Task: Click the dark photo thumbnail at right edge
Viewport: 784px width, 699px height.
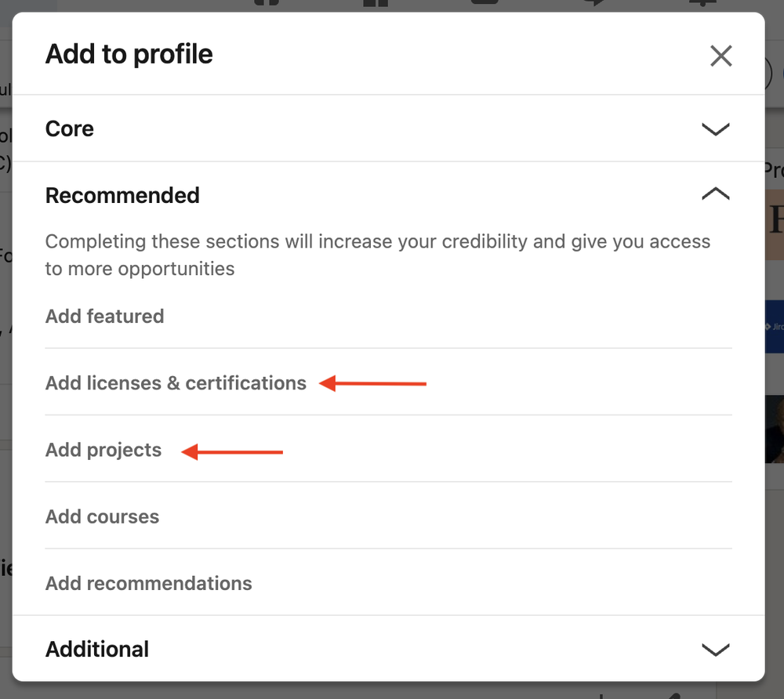Action: point(775,429)
